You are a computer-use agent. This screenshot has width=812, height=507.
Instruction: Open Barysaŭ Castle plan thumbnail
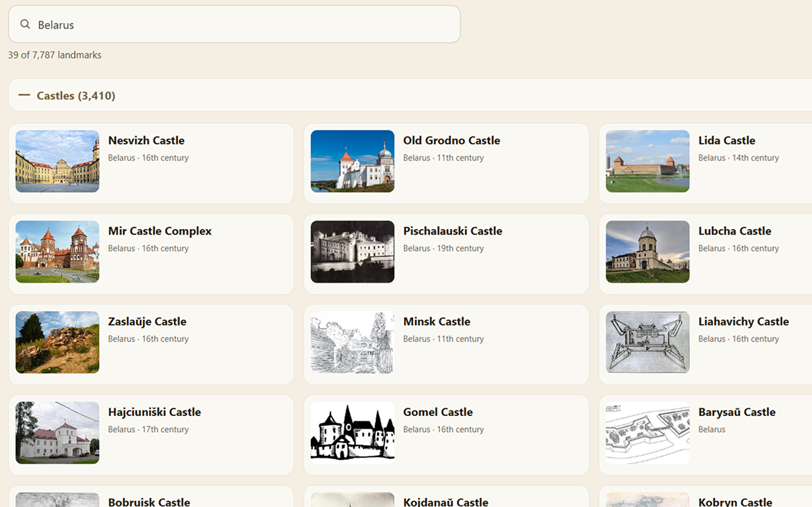click(x=648, y=433)
